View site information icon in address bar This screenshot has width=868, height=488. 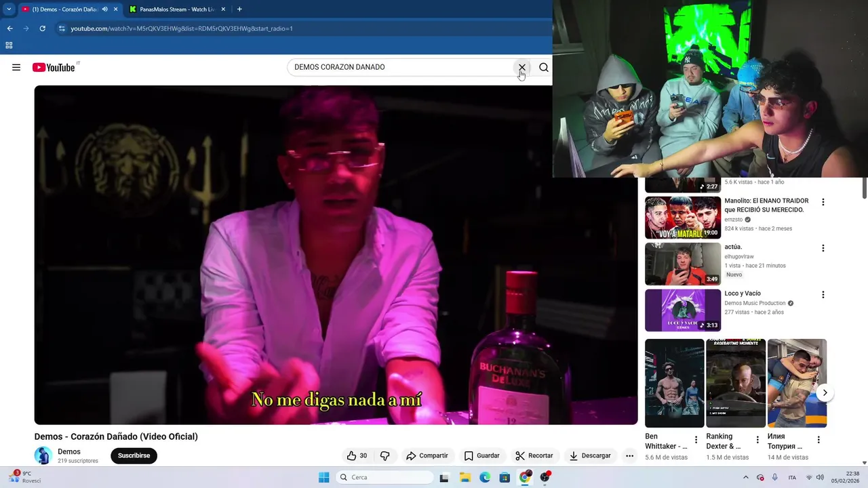[x=62, y=28]
